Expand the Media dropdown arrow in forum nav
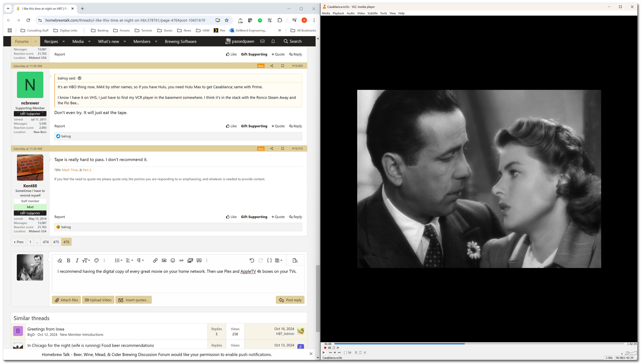 coord(89,41)
